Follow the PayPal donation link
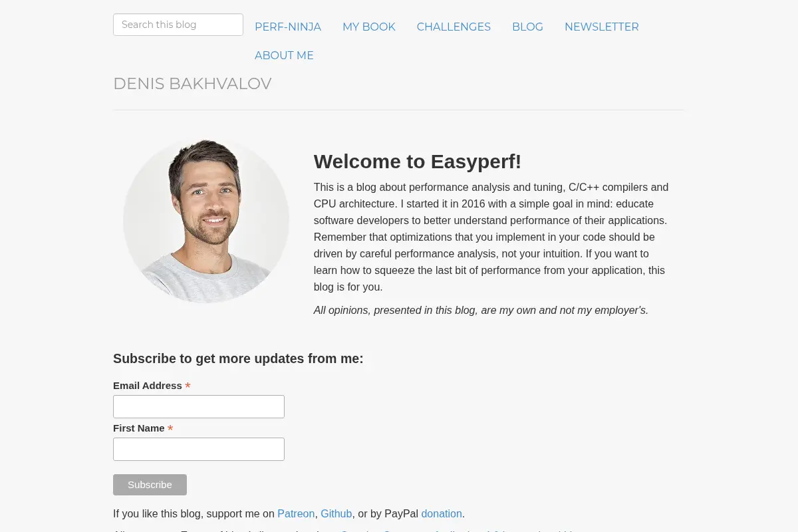 442,513
